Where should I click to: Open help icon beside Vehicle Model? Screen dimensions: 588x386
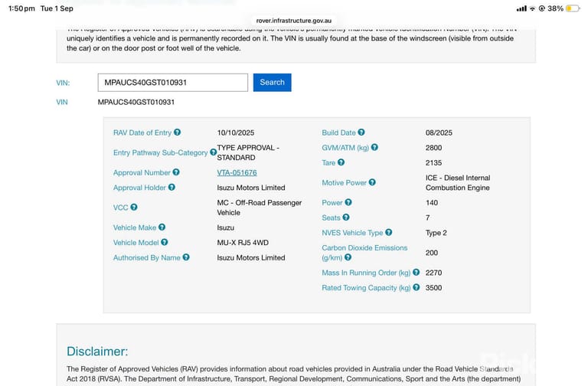[x=165, y=242]
